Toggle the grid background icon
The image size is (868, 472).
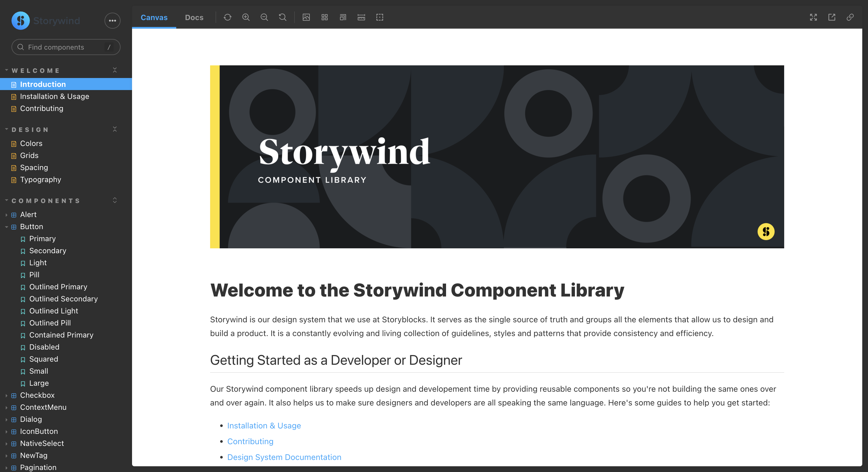coord(324,17)
